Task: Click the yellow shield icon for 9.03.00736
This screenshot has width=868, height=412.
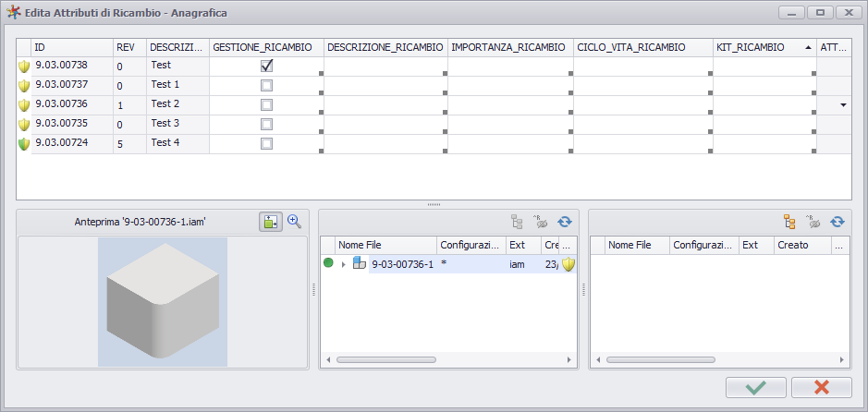Action: pyautogui.click(x=24, y=105)
